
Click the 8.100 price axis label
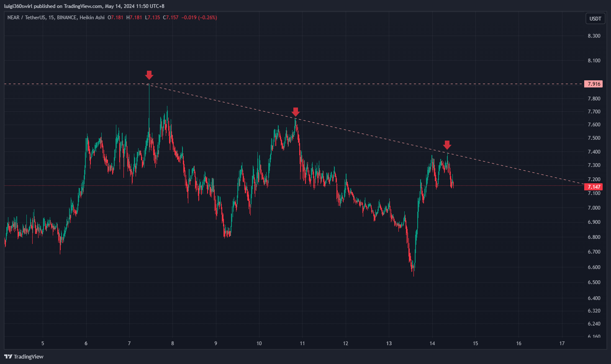click(x=594, y=61)
